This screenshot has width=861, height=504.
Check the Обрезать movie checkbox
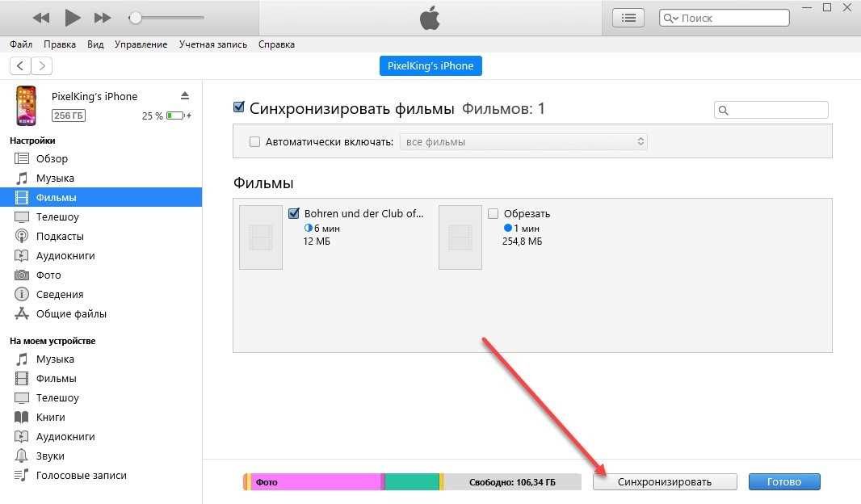493,214
